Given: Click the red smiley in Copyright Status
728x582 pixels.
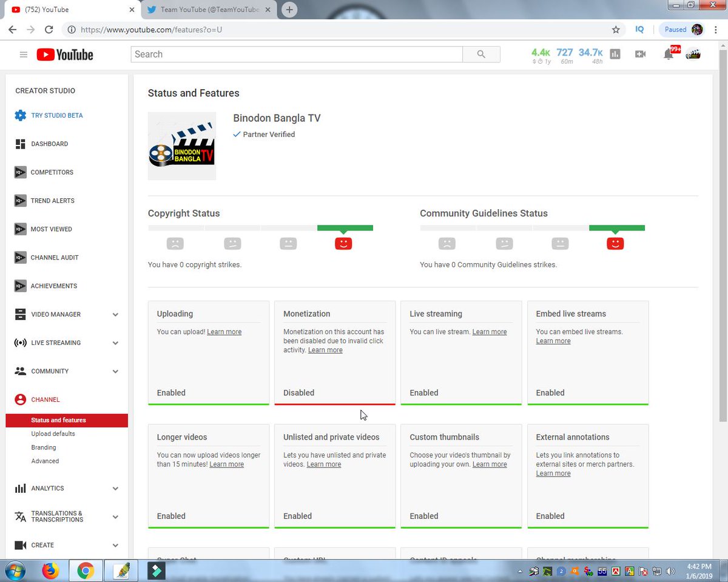Looking at the screenshot, I should click(x=343, y=244).
